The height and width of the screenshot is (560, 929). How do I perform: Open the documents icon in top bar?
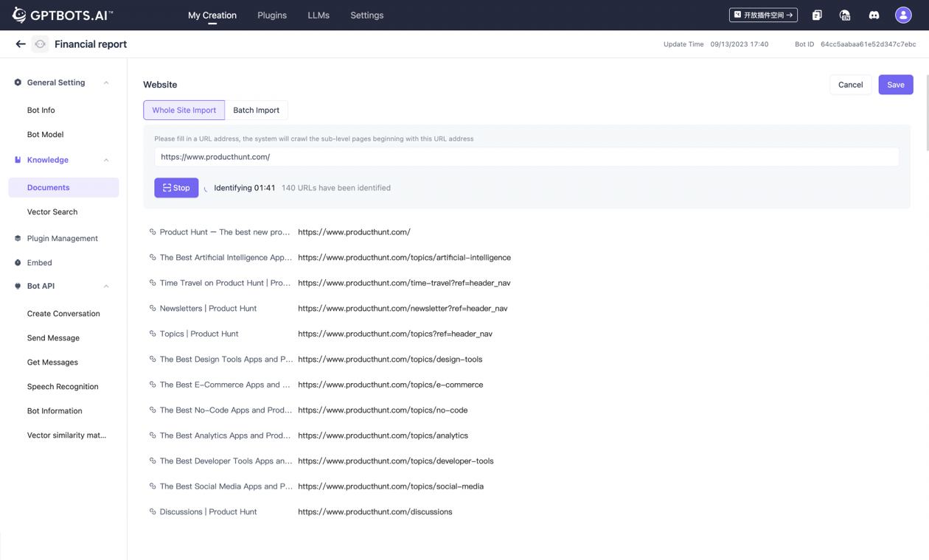pos(817,15)
